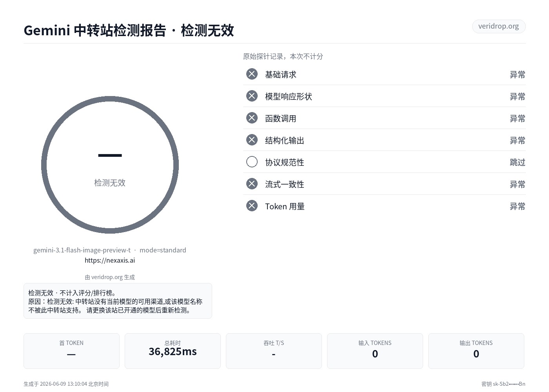Image resolution: width=549 pixels, height=392 pixels.
Task: Select the 吞吐 T/S stat card
Action: (x=274, y=351)
